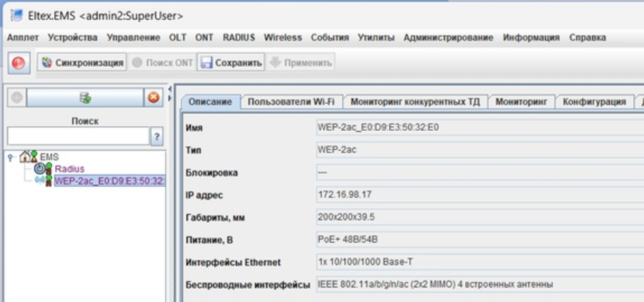Open the Администрирование menu
The height and width of the screenshot is (302, 644).
(x=448, y=38)
